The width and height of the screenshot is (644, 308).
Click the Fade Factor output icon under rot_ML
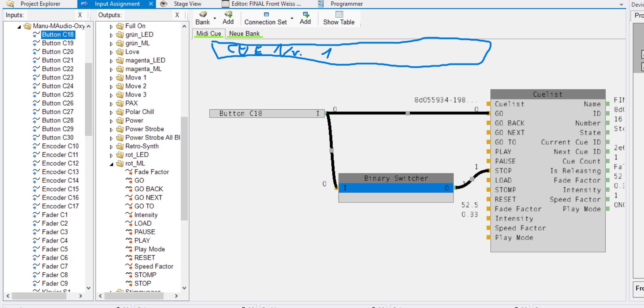129,172
